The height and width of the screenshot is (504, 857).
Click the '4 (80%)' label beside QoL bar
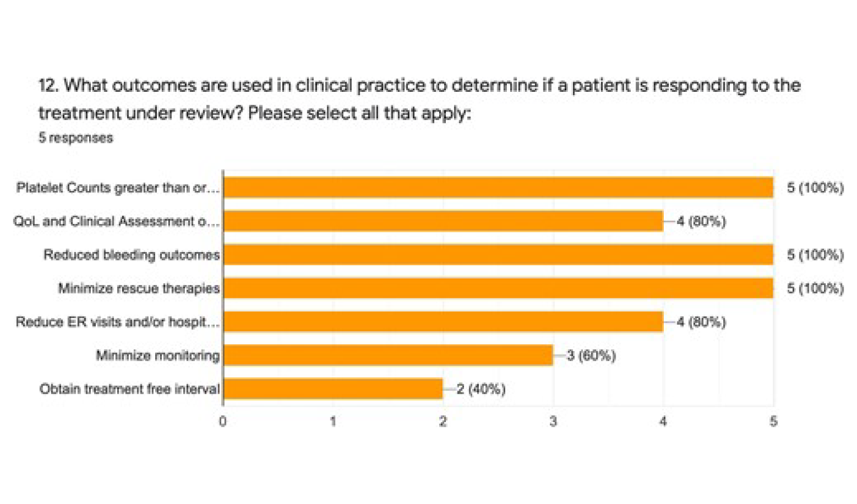coord(701,221)
